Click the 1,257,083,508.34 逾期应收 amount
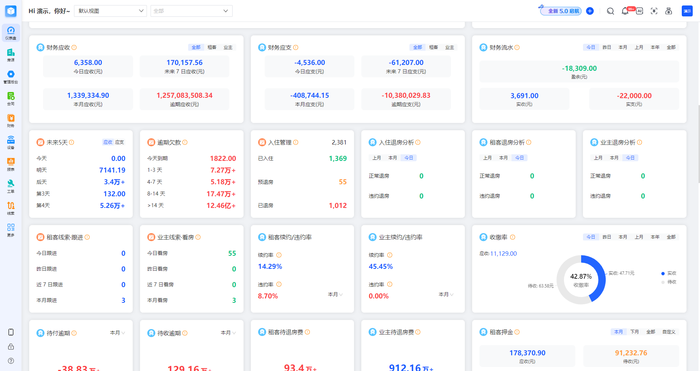Screen dimensions: 700x371 click(184, 96)
